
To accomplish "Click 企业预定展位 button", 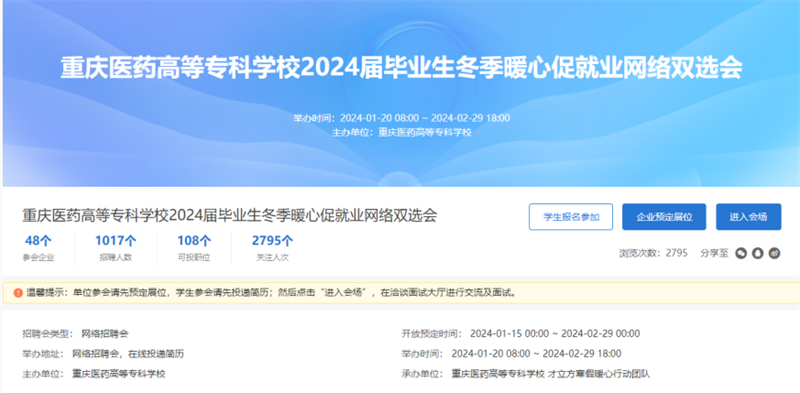I will click(664, 217).
